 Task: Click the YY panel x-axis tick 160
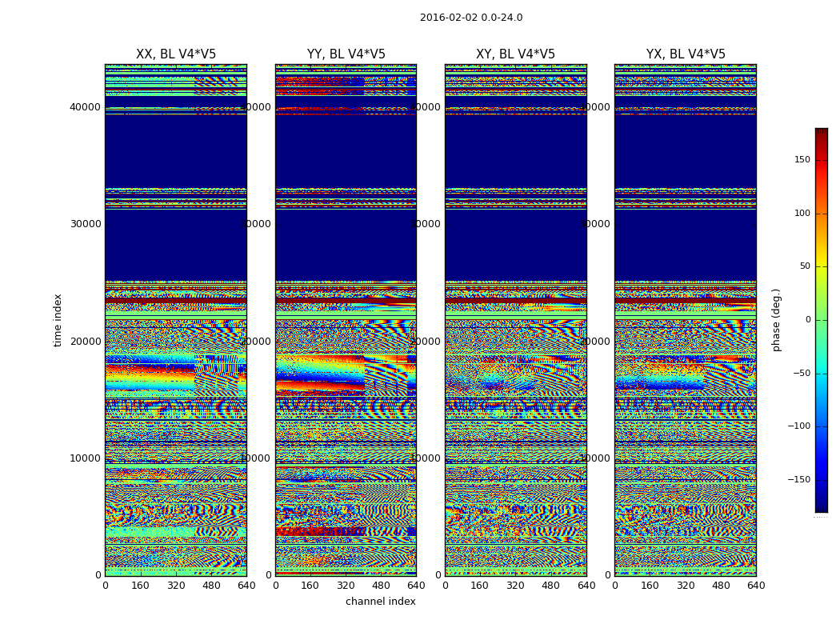coord(310,586)
